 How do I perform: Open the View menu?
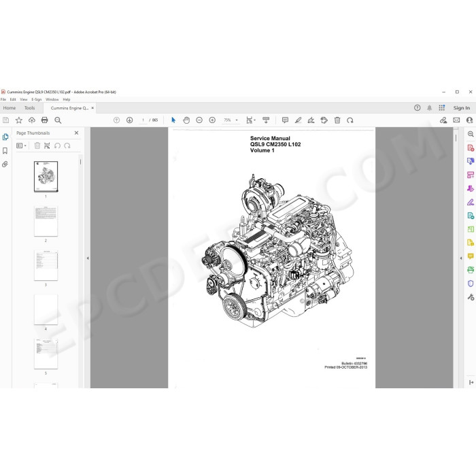pos(24,99)
